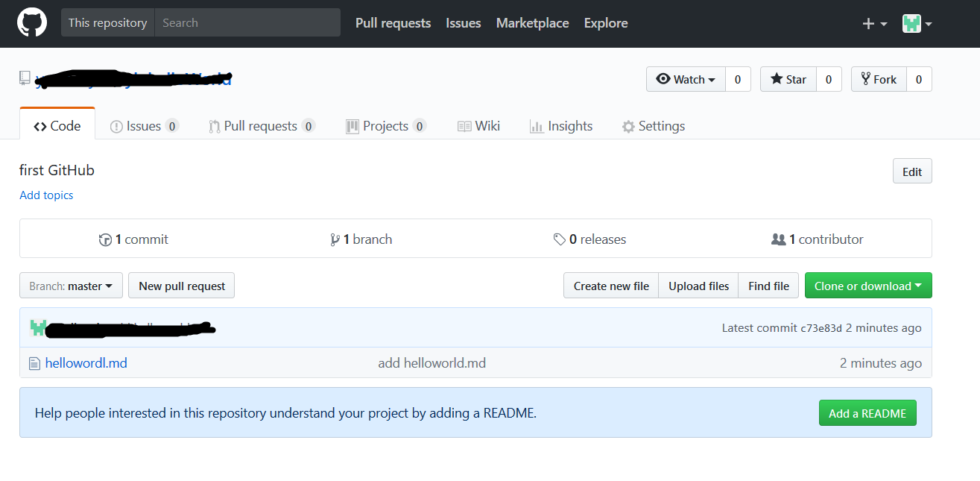Click the commit history clock icon
Viewport: 980px width, 481px height.
(x=105, y=240)
